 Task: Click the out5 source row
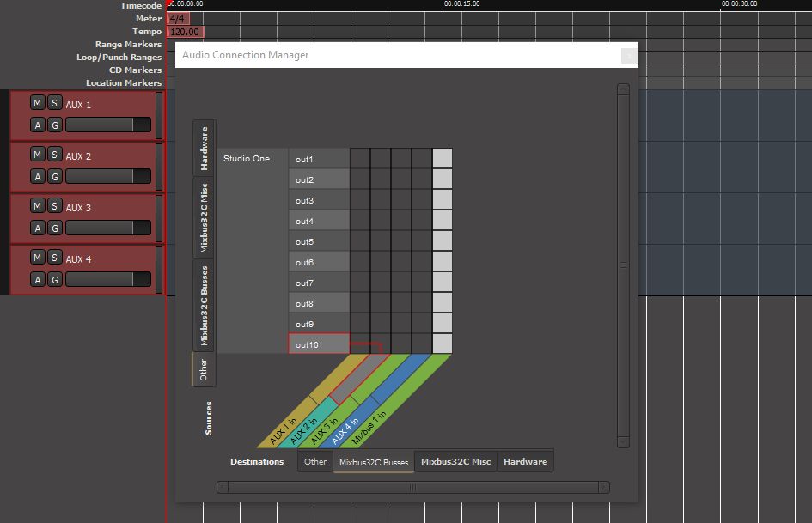pyautogui.click(x=319, y=241)
